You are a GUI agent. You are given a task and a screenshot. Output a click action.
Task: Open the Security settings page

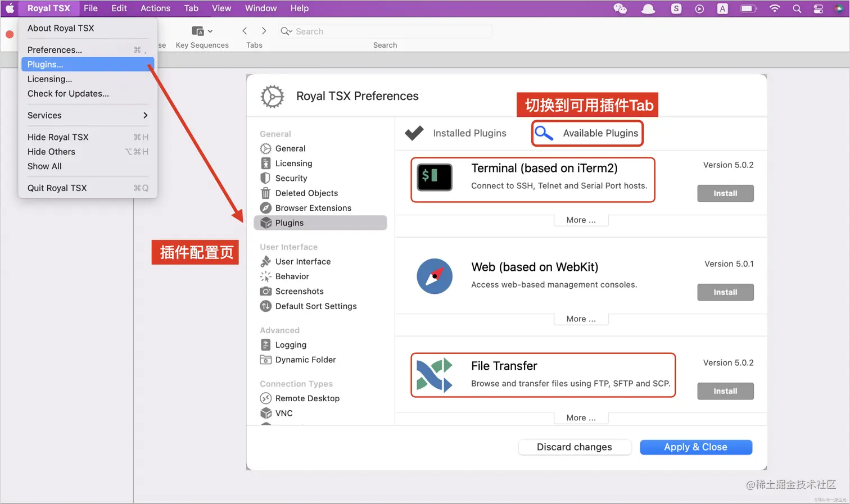tap(291, 178)
